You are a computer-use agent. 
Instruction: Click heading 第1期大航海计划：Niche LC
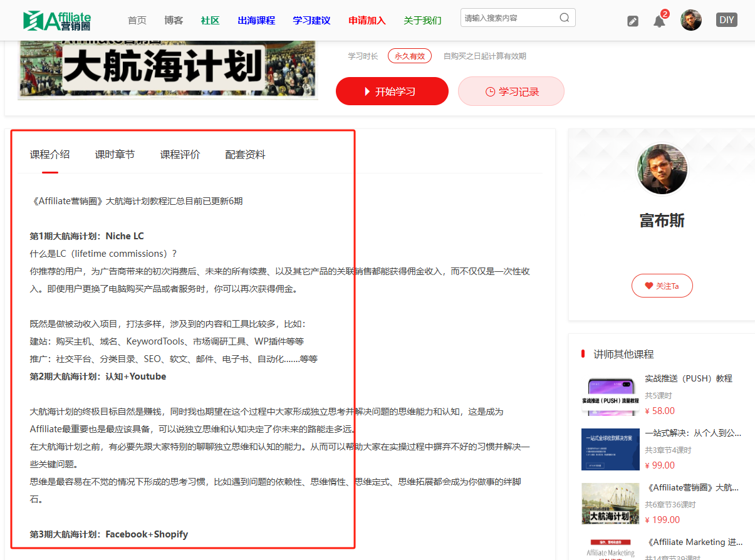click(x=87, y=236)
